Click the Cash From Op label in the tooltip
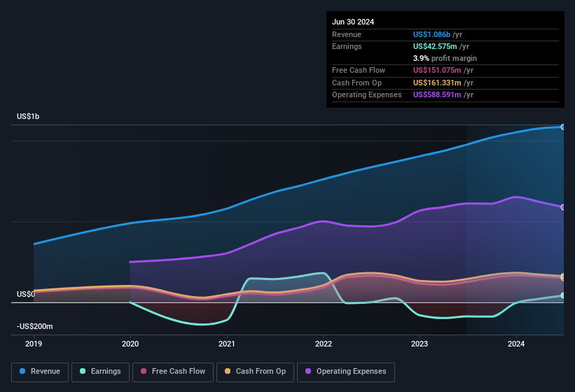 click(356, 83)
